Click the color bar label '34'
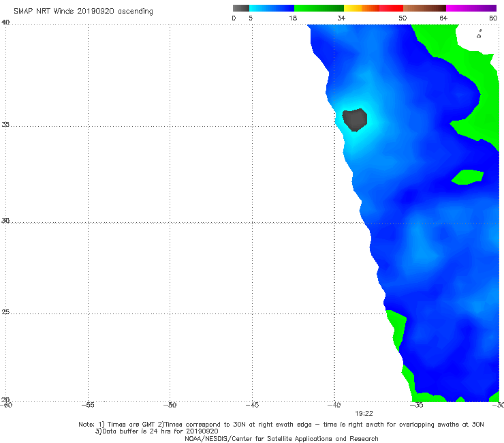Screen dimensions: 504x443 click(341, 18)
